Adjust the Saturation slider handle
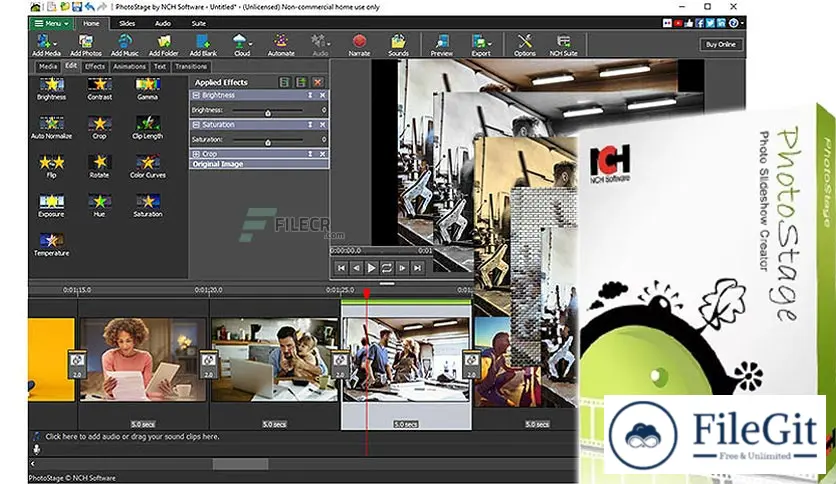Image resolution: width=836 pixels, height=484 pixels. 268,142
